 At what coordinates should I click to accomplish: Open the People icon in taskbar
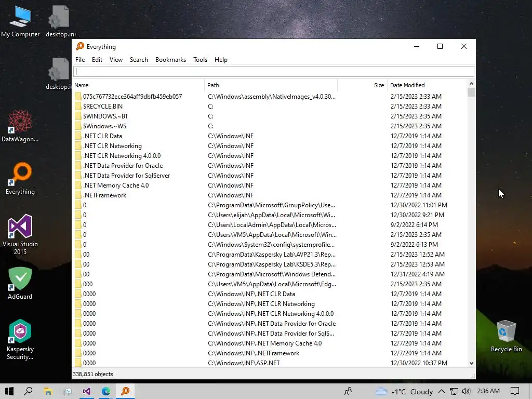point(348,391)
